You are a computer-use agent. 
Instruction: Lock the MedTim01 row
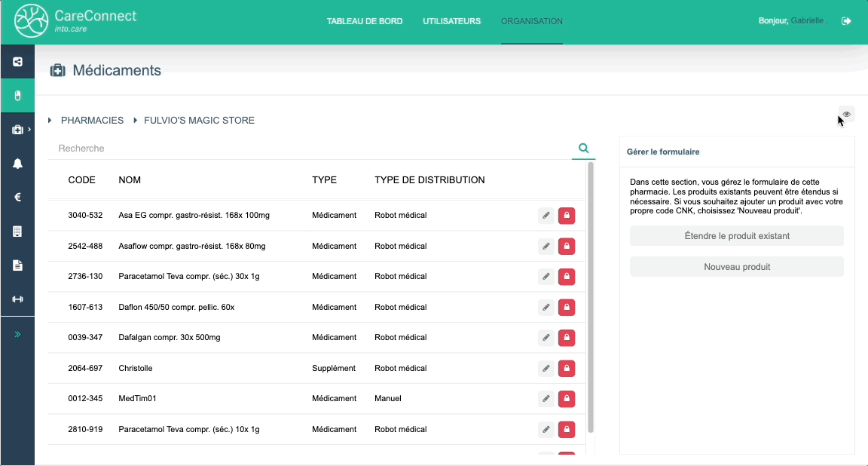pyautogui.click(x=567, y=398)
